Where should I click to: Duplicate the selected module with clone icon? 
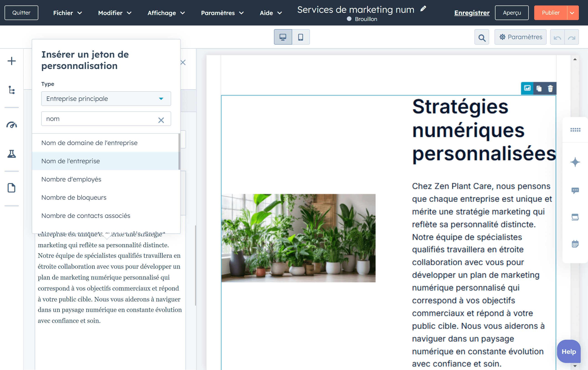tap(539, 89)
